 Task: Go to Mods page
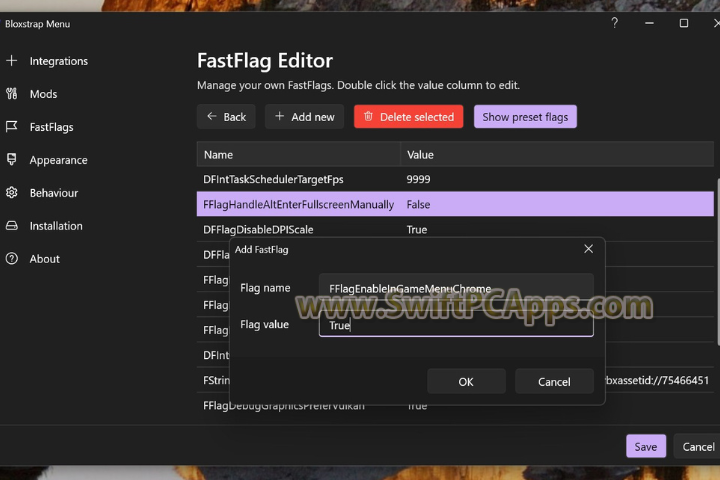coord(44,94)
